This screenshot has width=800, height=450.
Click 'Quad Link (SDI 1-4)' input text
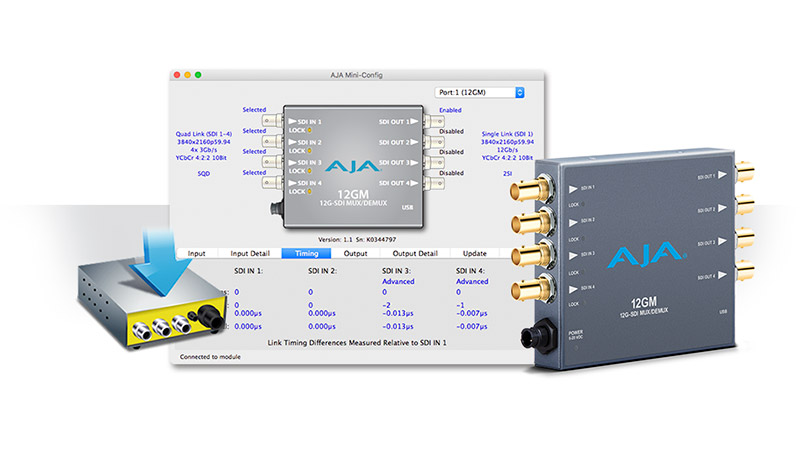[204, 134]
